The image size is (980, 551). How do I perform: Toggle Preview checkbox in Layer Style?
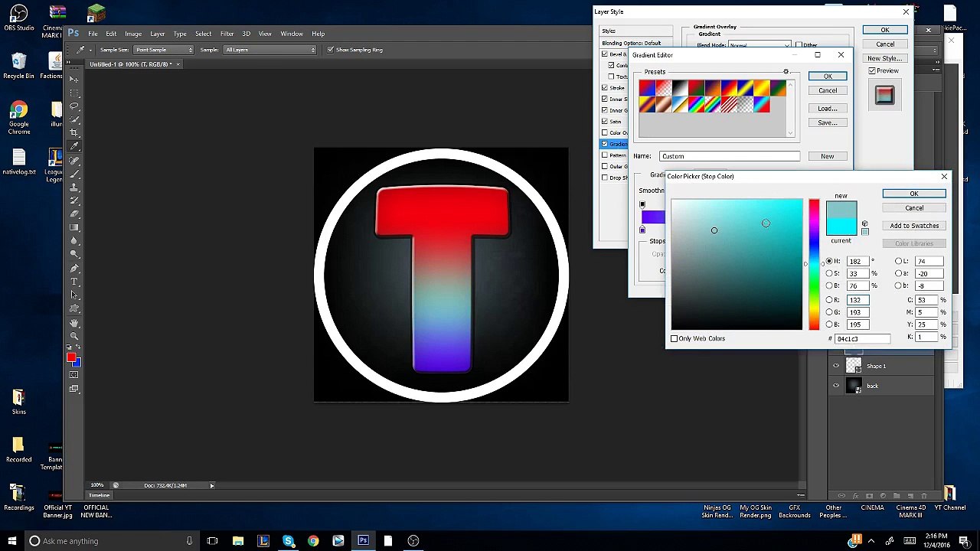point(872,70)
